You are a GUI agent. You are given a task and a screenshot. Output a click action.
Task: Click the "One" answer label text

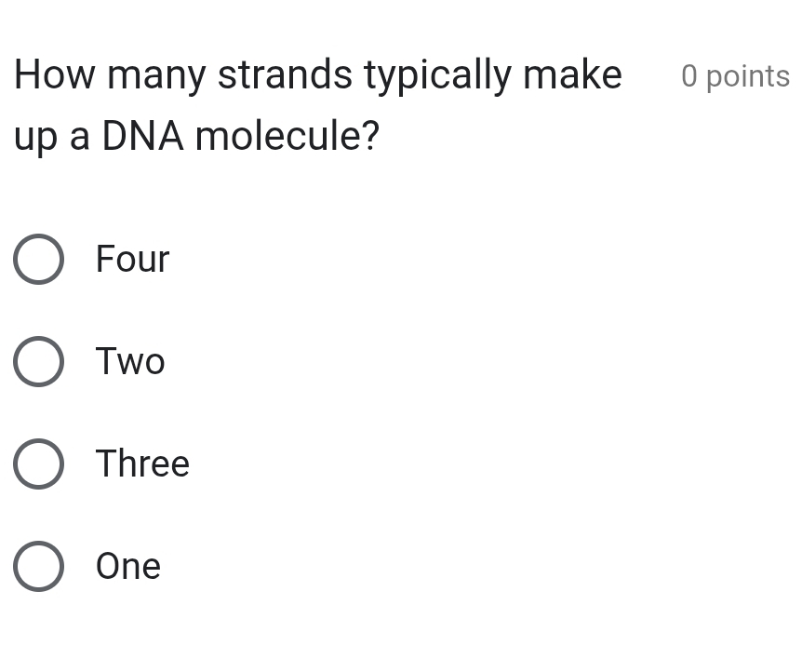[127, 566]
